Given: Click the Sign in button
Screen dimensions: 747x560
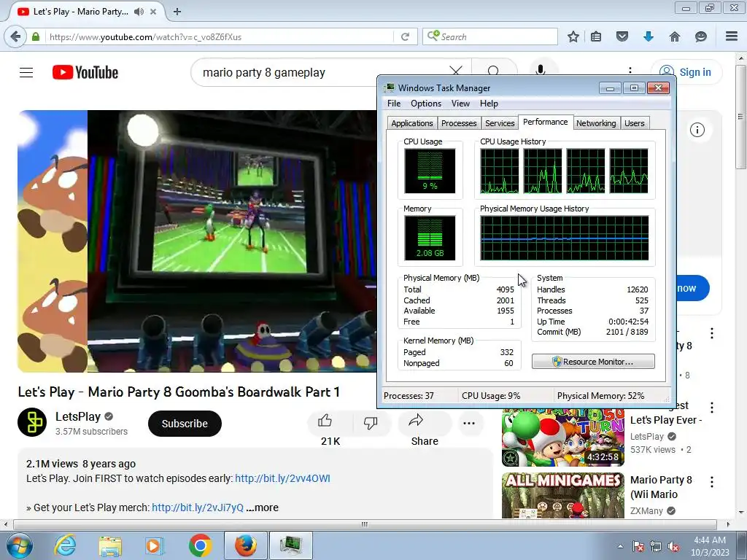Looking at the screenshot, I should pos(686,72).
